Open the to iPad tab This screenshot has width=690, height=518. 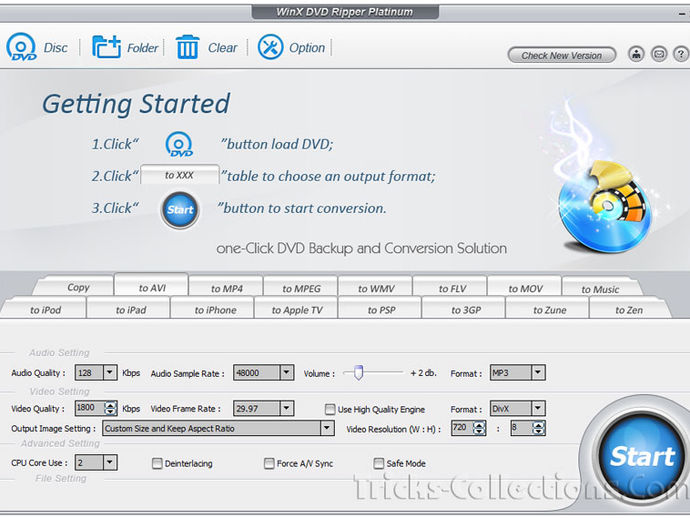[x=130, y=309]
